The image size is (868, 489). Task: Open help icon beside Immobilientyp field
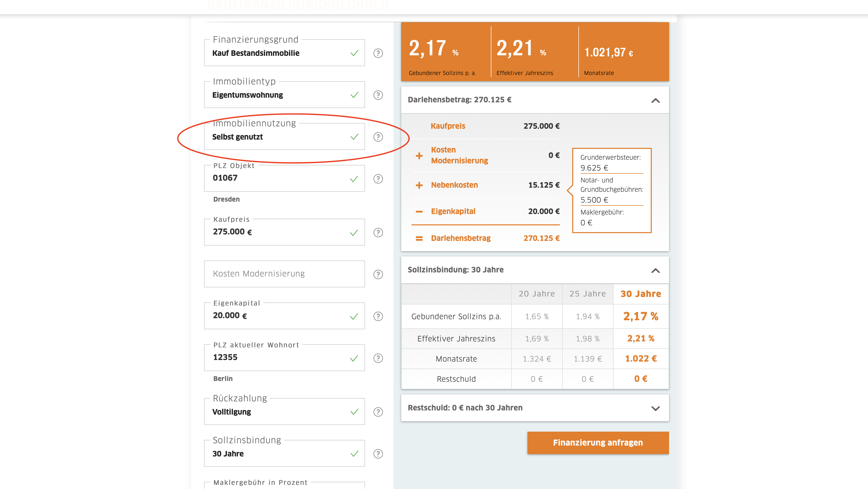pos(378,95)
